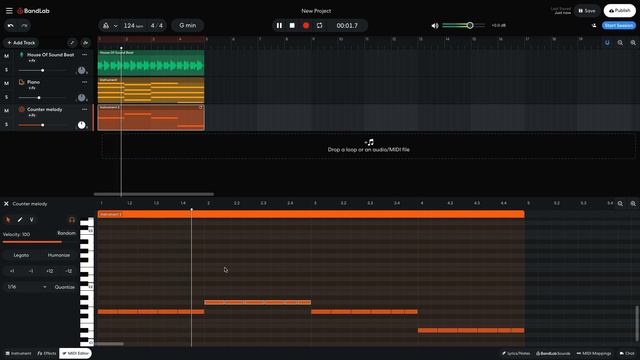The width and height of the screenshot is (640, 360).
Task: Toggle the metronome icon
Action: coord(106,25)
